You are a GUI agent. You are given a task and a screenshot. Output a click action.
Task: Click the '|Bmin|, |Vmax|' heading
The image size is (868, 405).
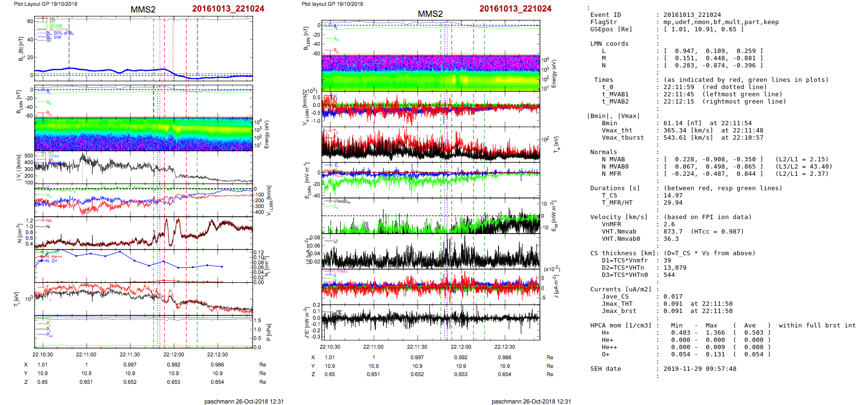pos(613,116)
